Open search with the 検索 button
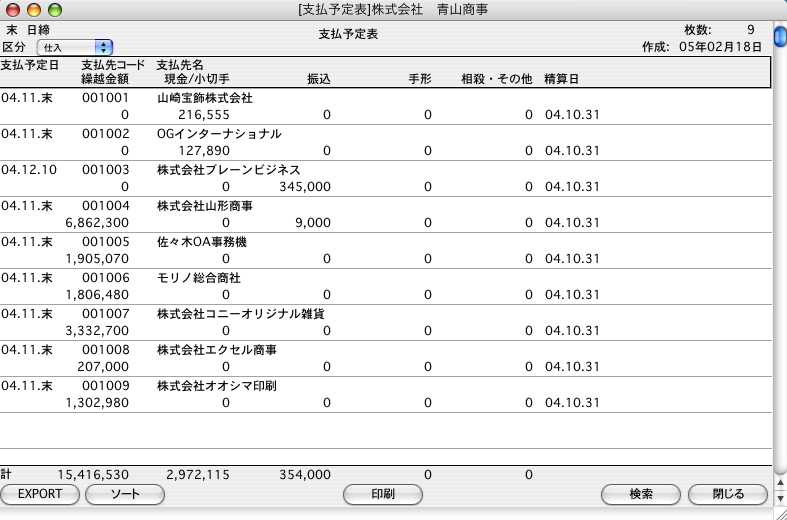Viewport: 787px width, 520px height. (x=641, y=494)
